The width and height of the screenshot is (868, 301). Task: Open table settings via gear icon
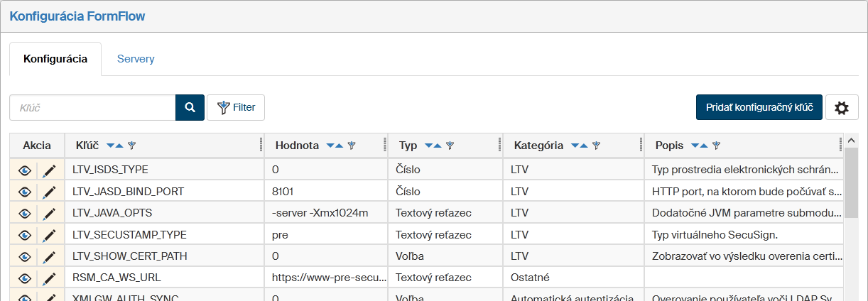pos(842,108)
